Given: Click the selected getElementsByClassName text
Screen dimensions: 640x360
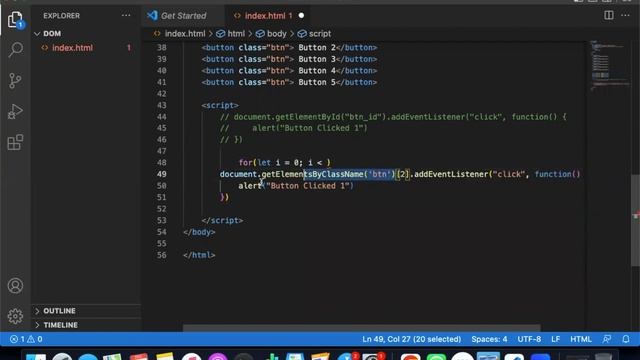Looking at the screenshot, I should [349, 174].
